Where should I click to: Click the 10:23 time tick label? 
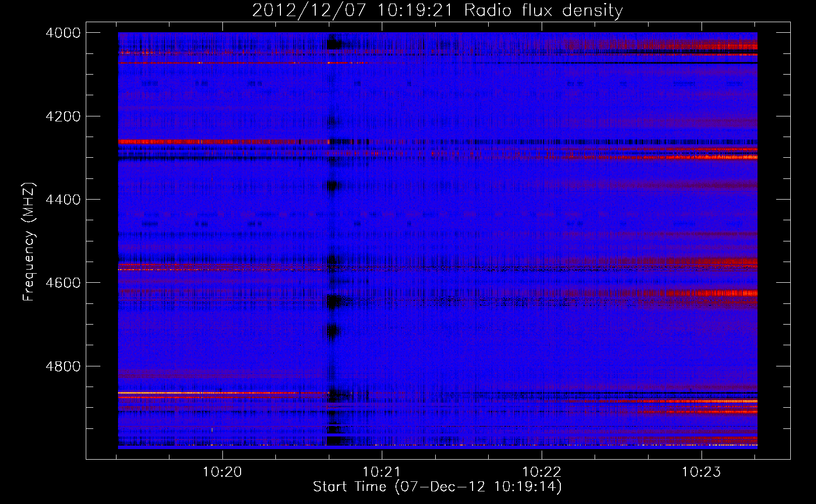point(702,472)
